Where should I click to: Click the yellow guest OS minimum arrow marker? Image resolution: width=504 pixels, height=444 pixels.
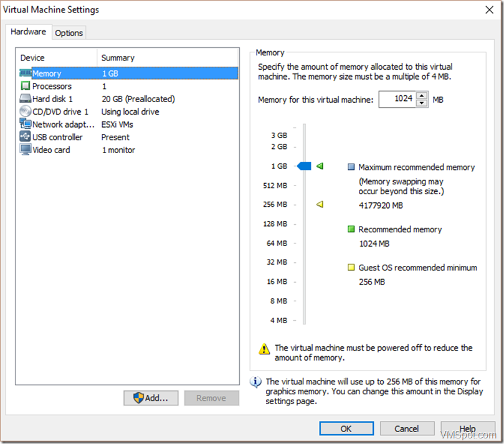(320, 204)
